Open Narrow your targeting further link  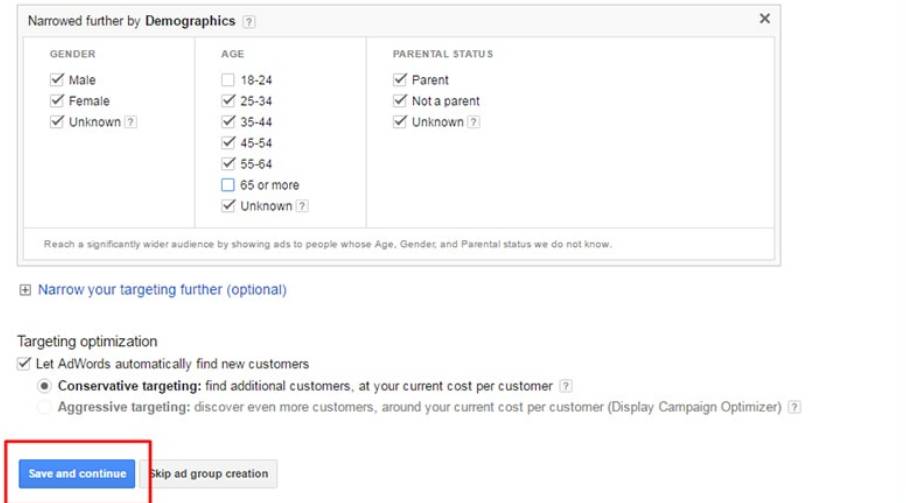pyautogui.click(x=162, y=290)
